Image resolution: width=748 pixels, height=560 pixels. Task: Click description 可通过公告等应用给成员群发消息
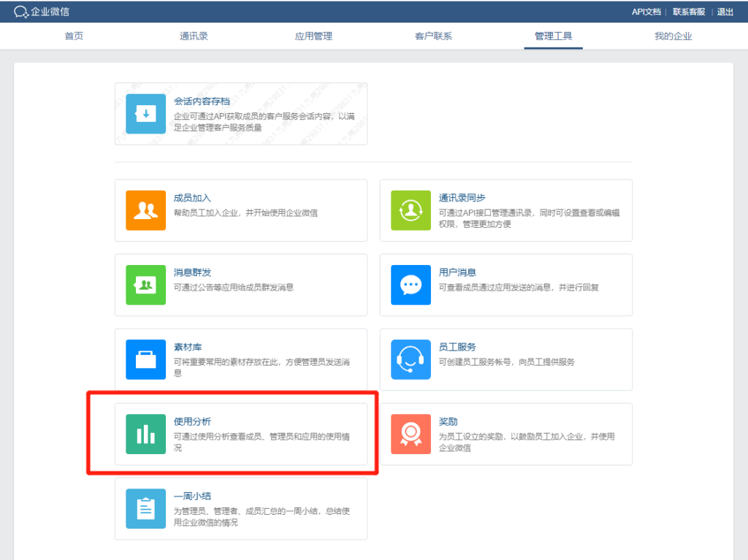(x=234, y=287)
